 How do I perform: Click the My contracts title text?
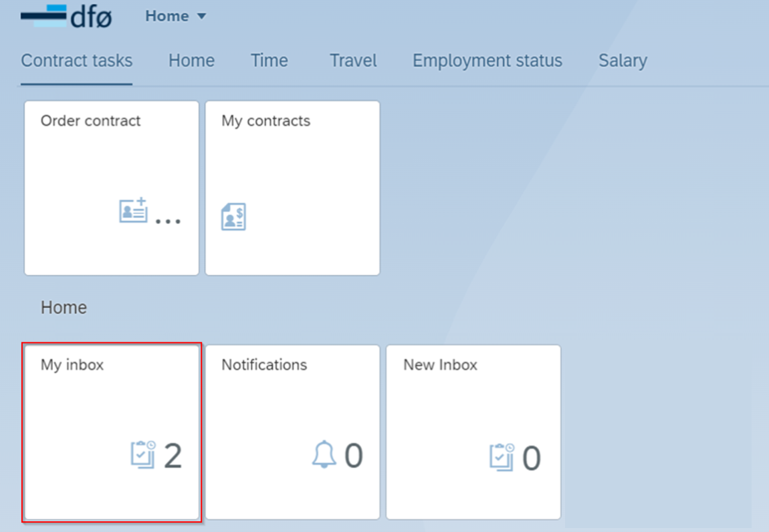tap(266, 121)
